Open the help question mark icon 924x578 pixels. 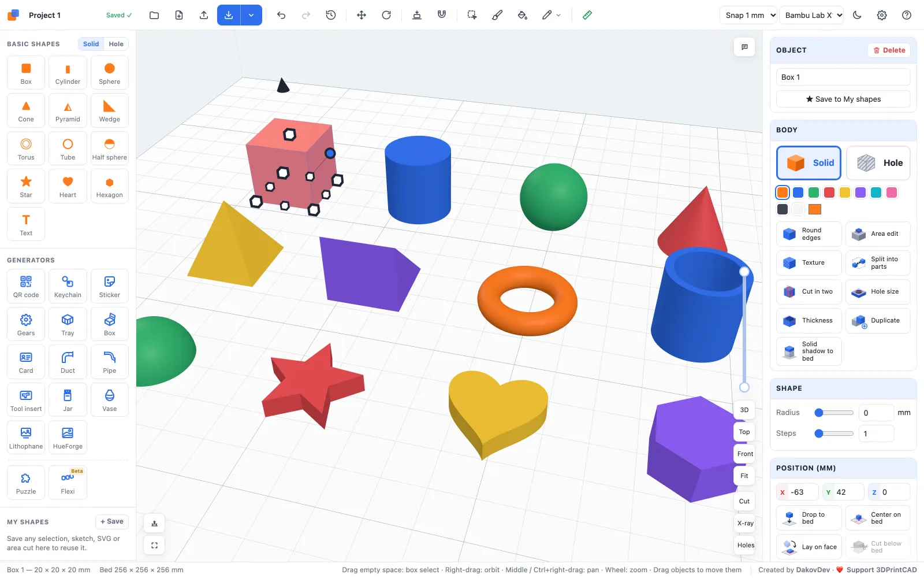tap(907, 15)
